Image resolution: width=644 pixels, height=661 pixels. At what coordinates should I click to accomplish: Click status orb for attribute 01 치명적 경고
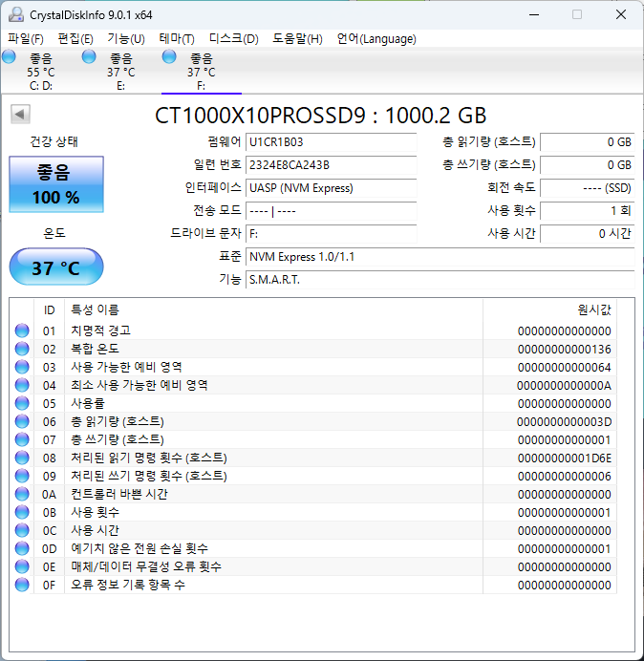(x=22, y=330)
